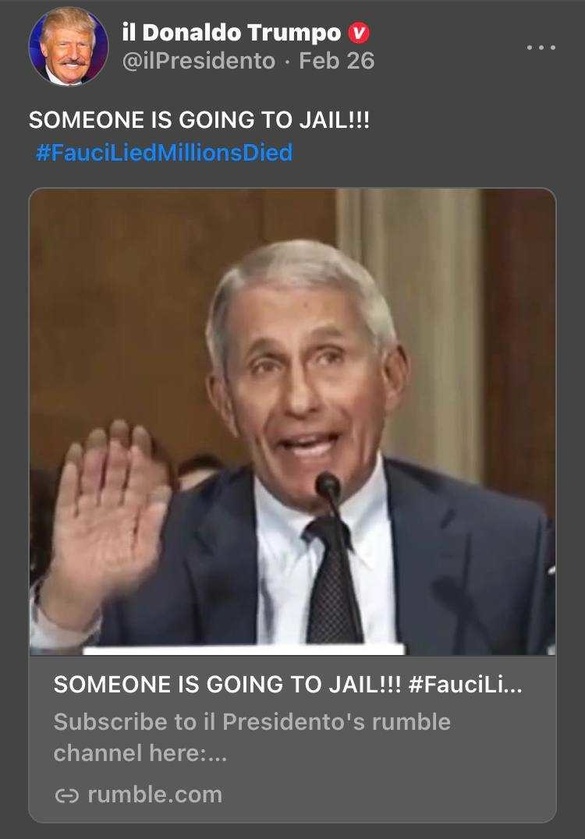Open the display name il Donaldo Trumpo
This screenshot has width=585, height=839.
pyautogui.click(x=231, y=33)
